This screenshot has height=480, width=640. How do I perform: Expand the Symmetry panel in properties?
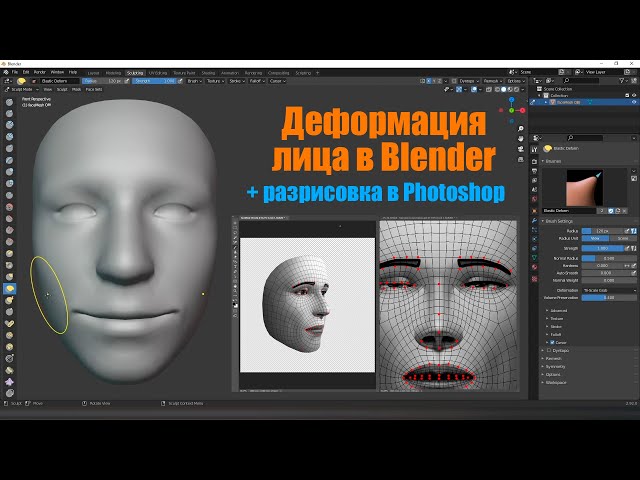click(x=556, y=367)
